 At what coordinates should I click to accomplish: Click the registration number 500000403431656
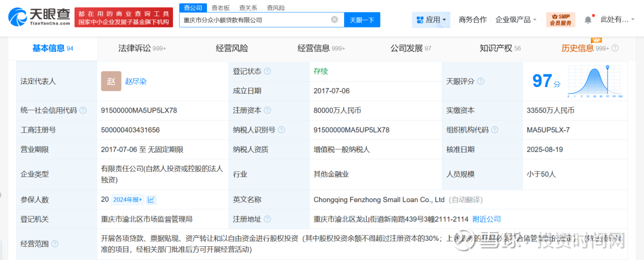[x=130, y=130]
